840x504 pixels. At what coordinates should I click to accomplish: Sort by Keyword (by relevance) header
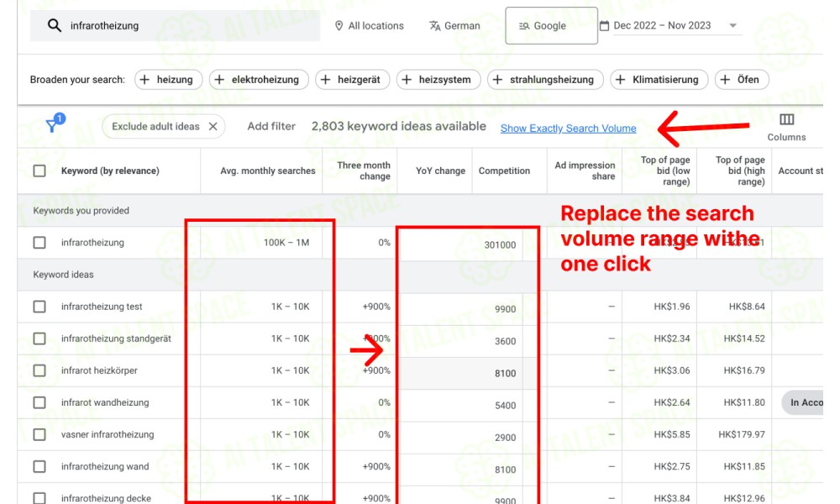110,171
